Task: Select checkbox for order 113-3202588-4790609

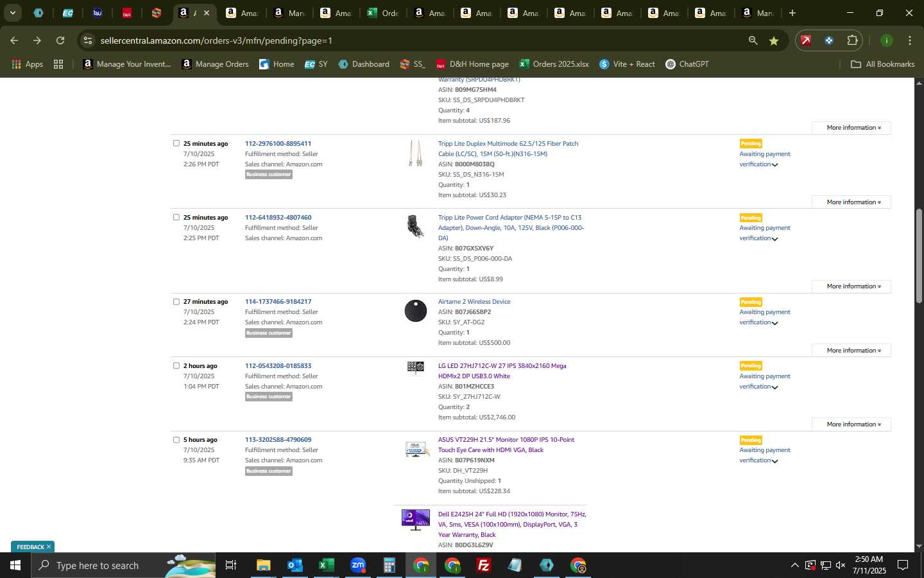Action: pyautogui.click(x=176, y=440)
